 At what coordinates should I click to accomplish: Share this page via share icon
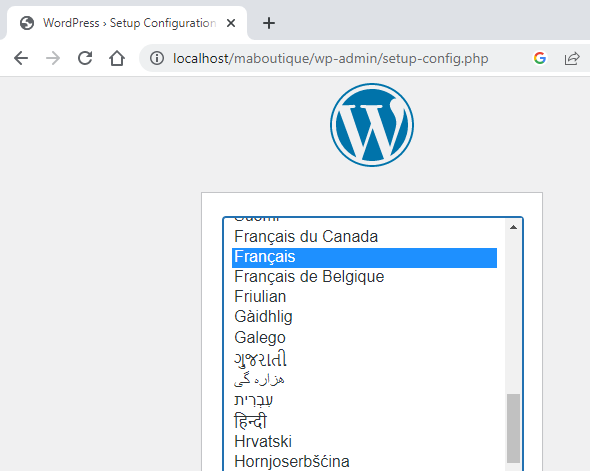point(572,58)
